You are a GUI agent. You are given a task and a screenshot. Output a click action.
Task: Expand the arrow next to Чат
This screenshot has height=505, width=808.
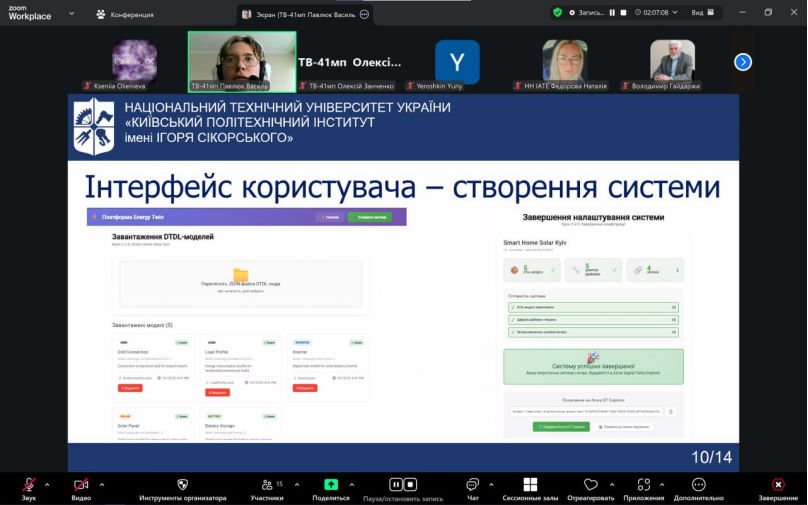click(x=491, y=484)
